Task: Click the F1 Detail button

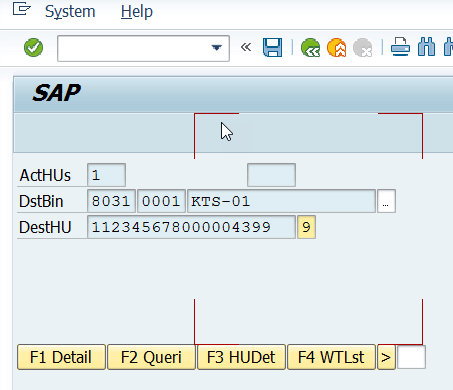Action: click(61, 357)
